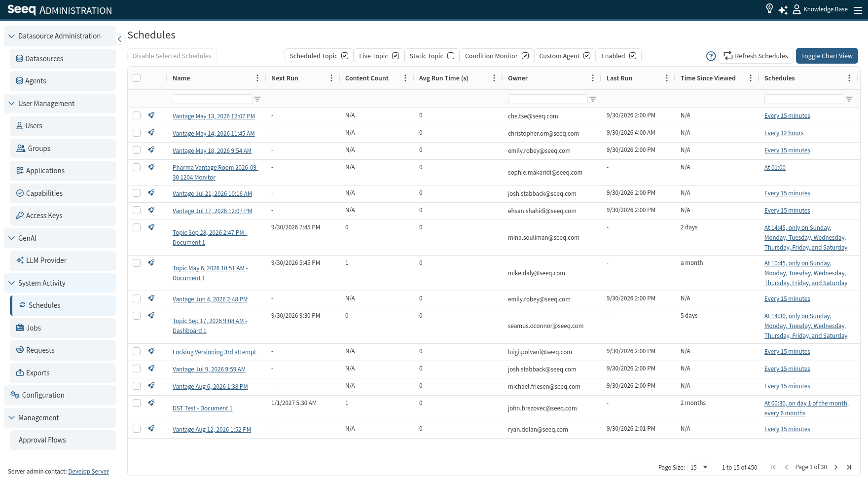Collapse the Management section
This screenshot has width=868, height=479.
pyautogui.click(x=60, y=418)
